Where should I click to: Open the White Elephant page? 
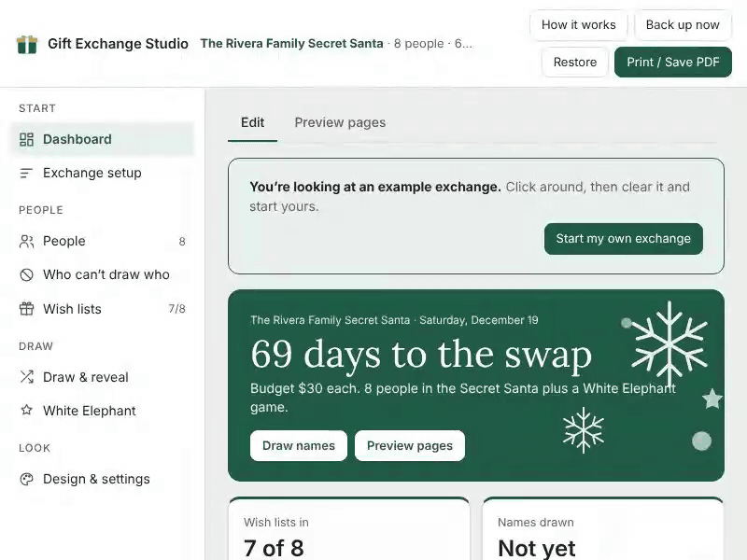(x=103, y=411)
